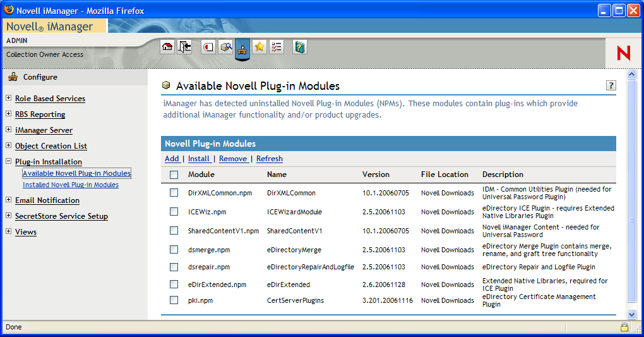Open SecretStore Service Setup category

click(x=62, y=216)
